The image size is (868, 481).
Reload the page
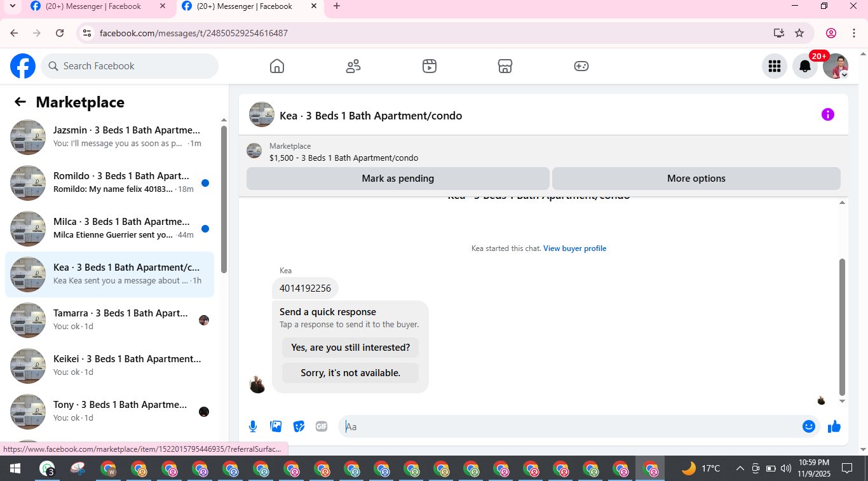(60, 33)
